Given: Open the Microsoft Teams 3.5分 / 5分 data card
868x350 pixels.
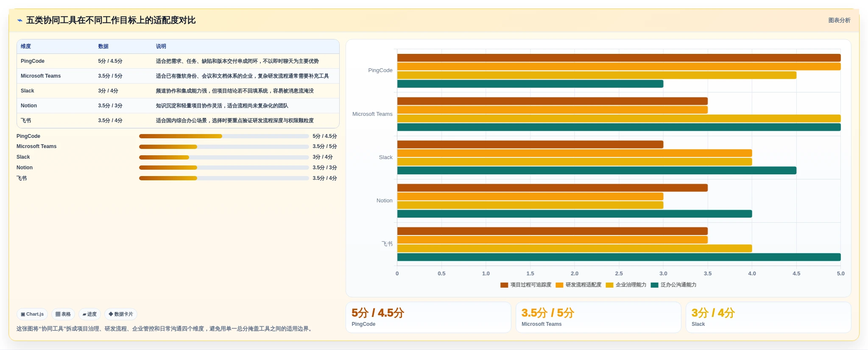Looking at the screenshot, I should [x=598, y=317].
